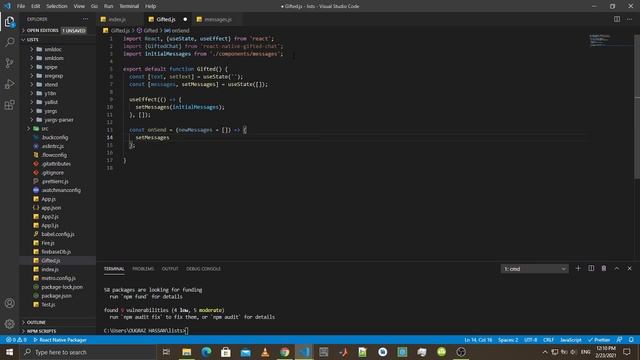Open the Edit menu
The height and width of the screenshot is (360, 640).
(36, 6)
